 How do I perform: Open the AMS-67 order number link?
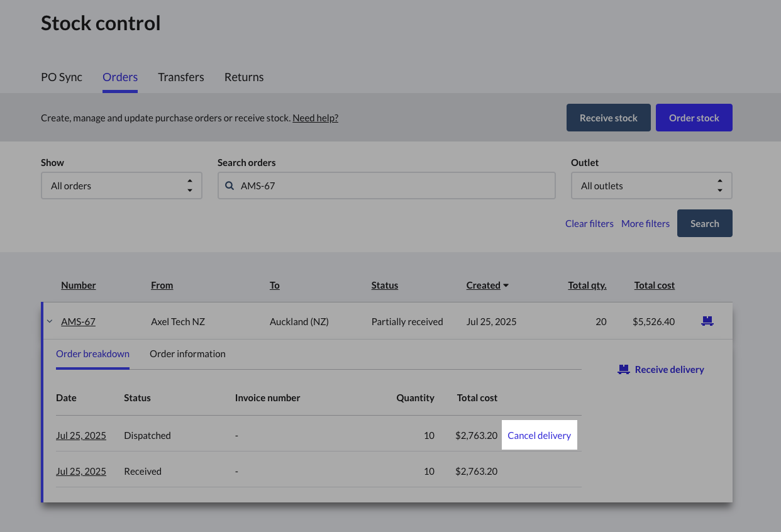(78, 322)
